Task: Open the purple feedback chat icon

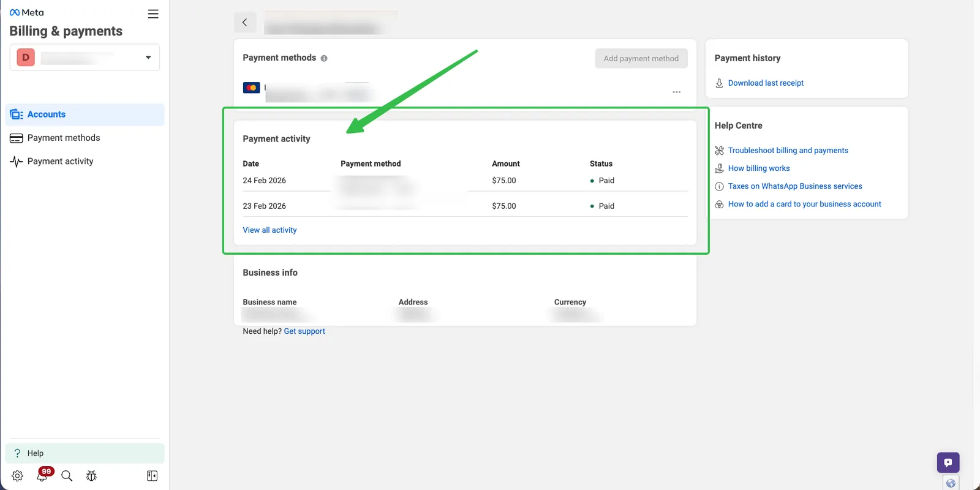Action: tap(948, 462)
